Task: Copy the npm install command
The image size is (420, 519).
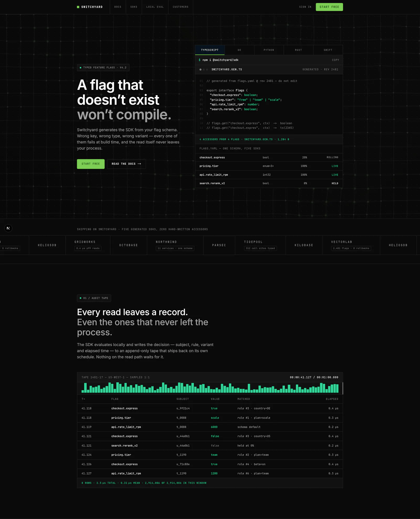Action: pyautogui.click(x=335, y=60)
